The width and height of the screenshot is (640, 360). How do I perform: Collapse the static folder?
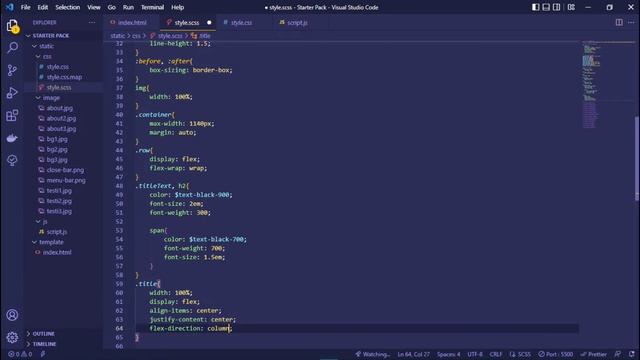coord(46,46)
